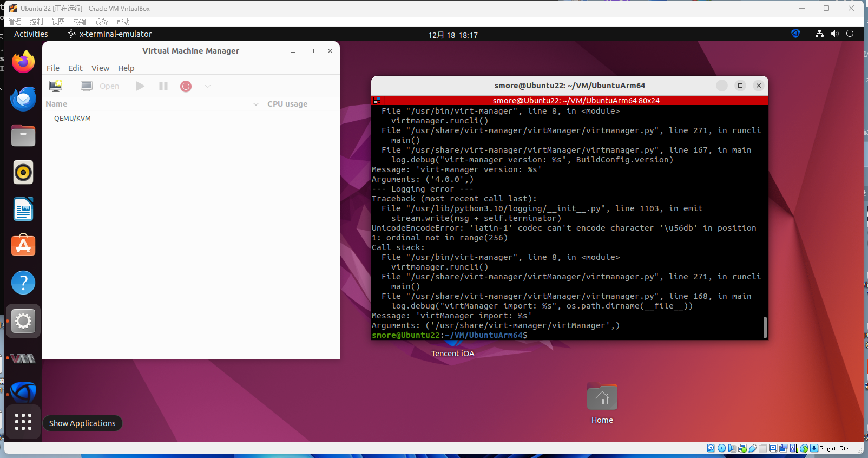
Task: Expand the shutdown options dropdown arrow
Action: (x=208, y=86)
